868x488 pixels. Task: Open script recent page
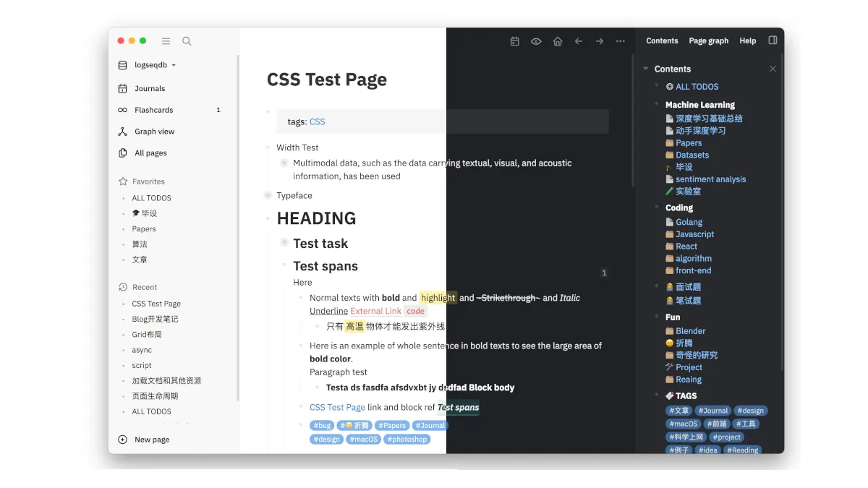(142, 365)
